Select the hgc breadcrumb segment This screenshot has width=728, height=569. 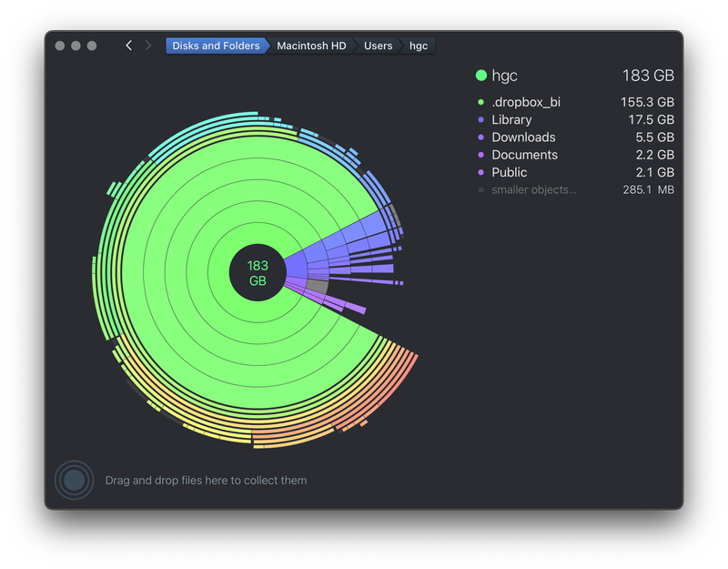pos(418,46)
